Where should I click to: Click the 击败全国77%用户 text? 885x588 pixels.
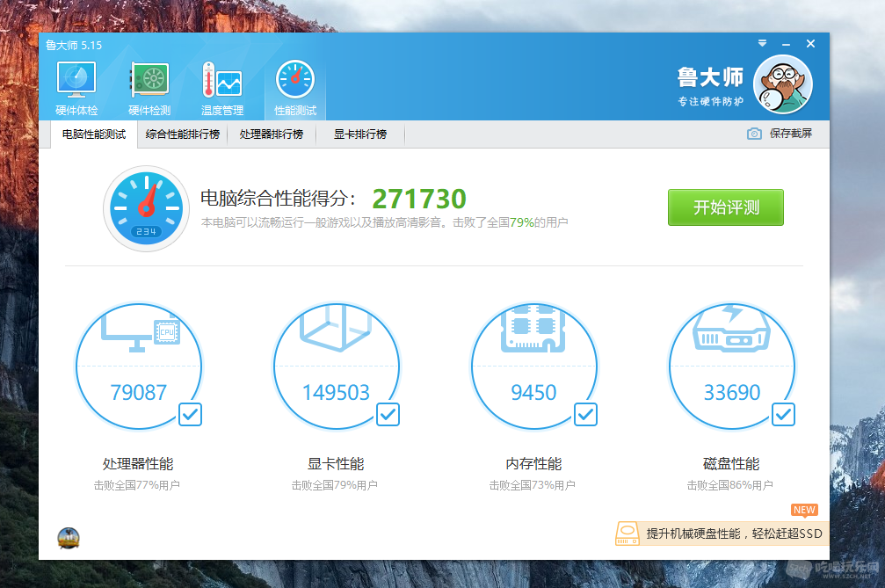(x=137, y=485)
